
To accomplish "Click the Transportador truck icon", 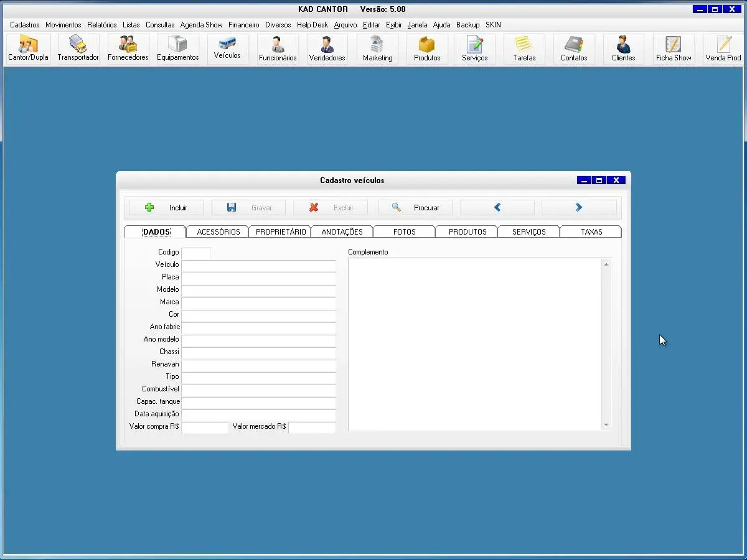I will point(78,49).
